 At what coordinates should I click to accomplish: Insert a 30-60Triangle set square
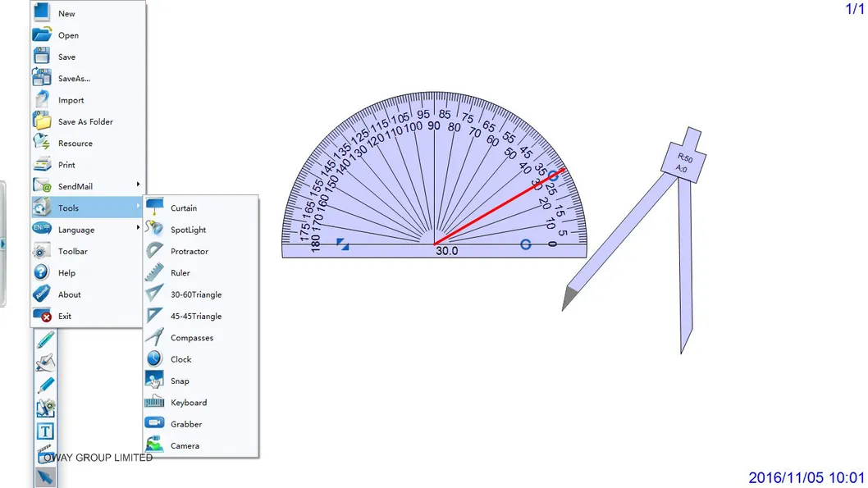point(195,294)
